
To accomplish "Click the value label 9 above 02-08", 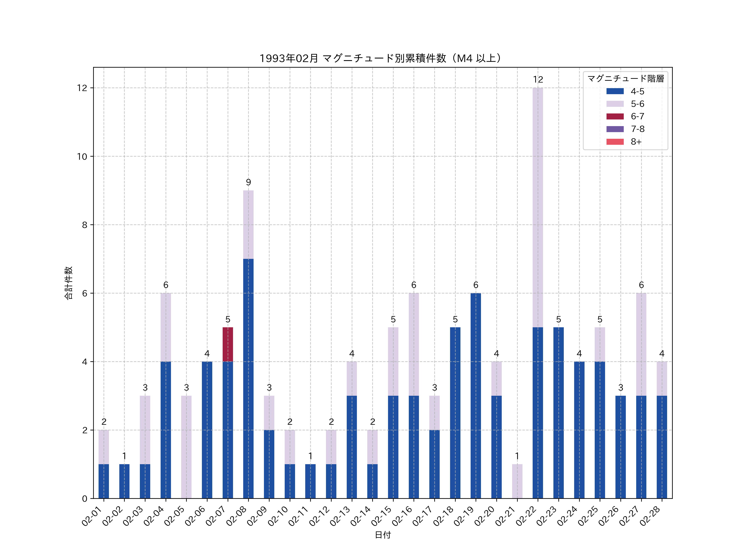I will [248, 182].
